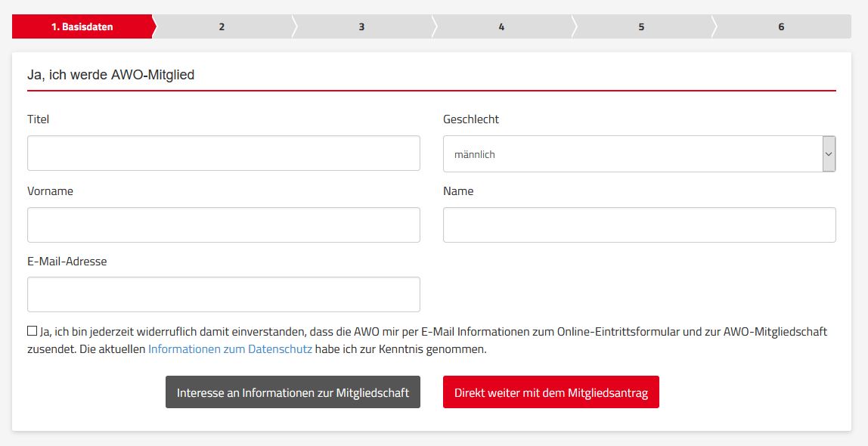Go to step 3 of the form

pyautogui.click(x=361, y=26)
